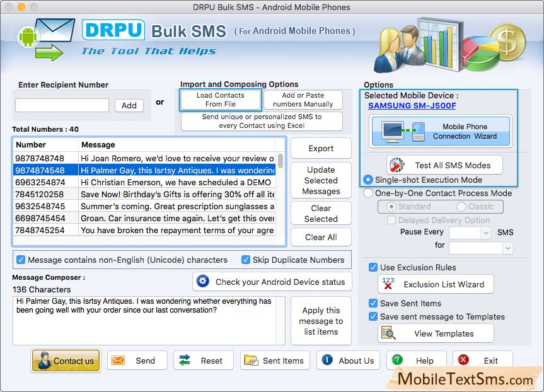
Task: Click Load Contacts From File button
Action: pyautogui.click(x=220, y=100)
